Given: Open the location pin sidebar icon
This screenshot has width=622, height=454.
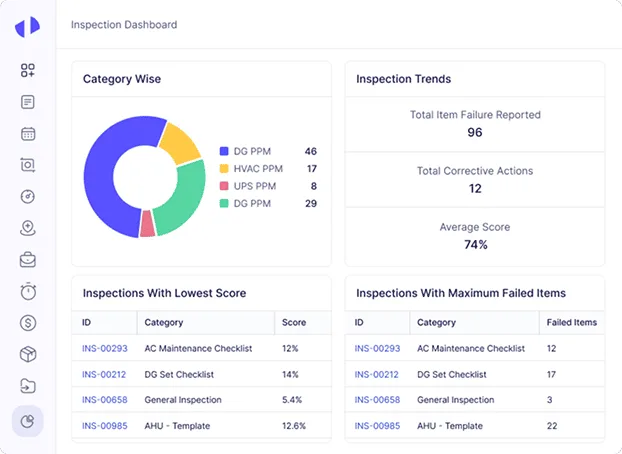Looking at the screenshot, I should click(28, 228).
